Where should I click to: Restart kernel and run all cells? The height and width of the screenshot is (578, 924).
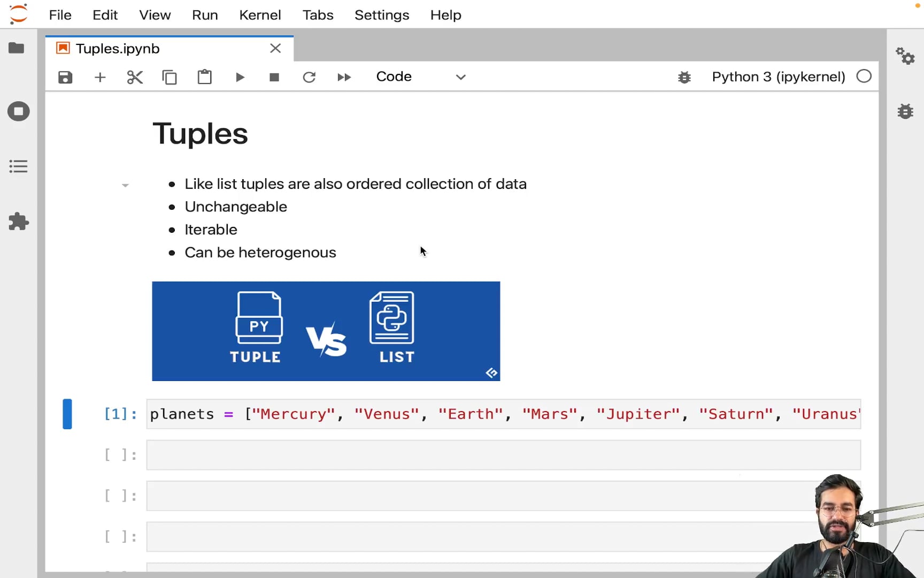[x=344, y=77]
